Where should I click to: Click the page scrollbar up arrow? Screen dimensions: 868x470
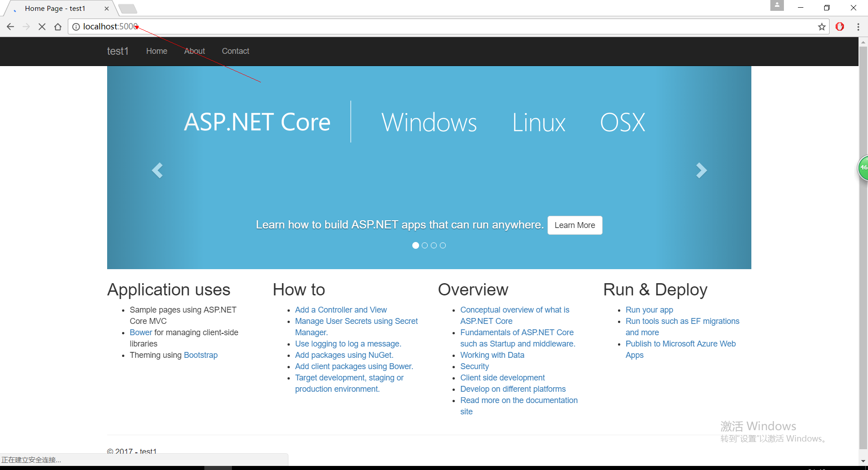(x=863, y=42)
